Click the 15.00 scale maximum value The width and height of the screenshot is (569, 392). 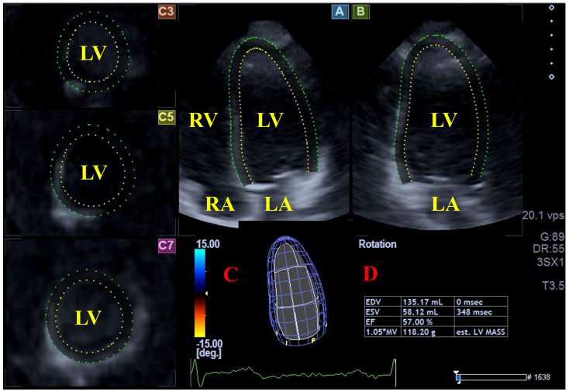coord(208,244)
